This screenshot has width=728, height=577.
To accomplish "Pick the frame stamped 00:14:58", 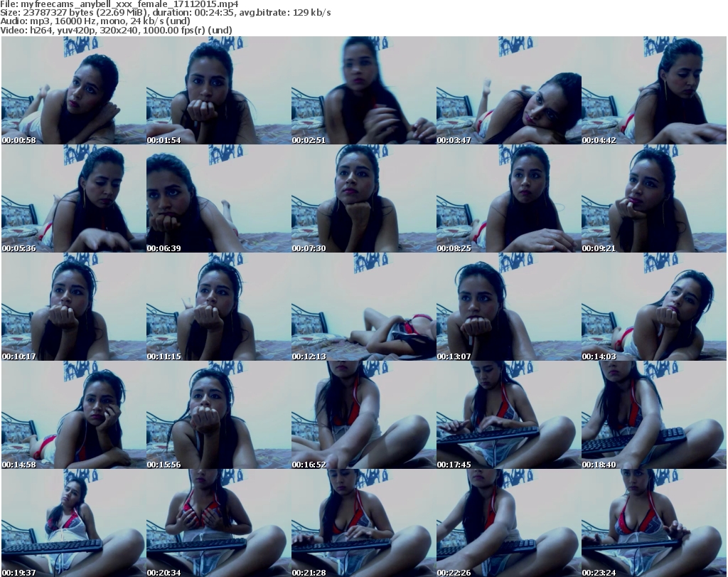I will tap(73, 415).
